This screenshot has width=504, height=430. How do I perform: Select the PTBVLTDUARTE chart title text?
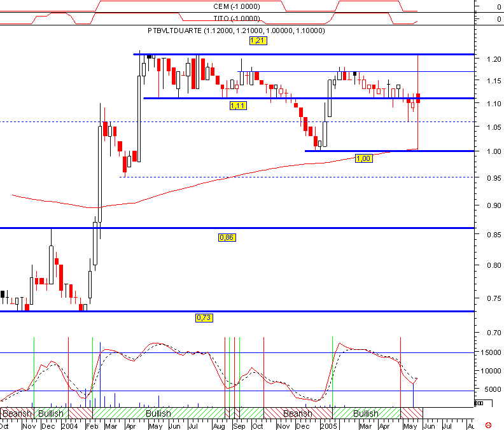pyautogui.click(x=236, y=31)
